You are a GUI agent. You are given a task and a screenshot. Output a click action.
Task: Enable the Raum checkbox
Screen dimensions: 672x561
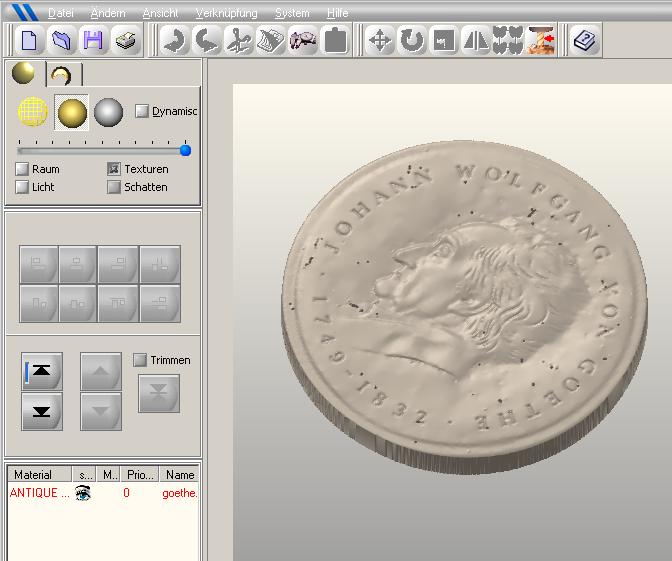tap(22, 169)
